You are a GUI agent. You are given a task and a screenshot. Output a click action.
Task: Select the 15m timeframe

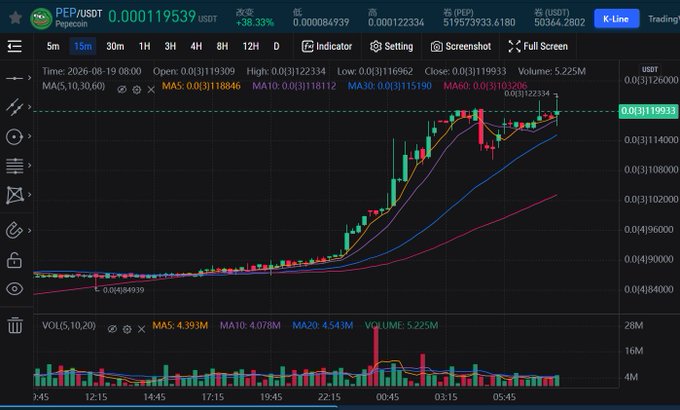pos(83,46)
